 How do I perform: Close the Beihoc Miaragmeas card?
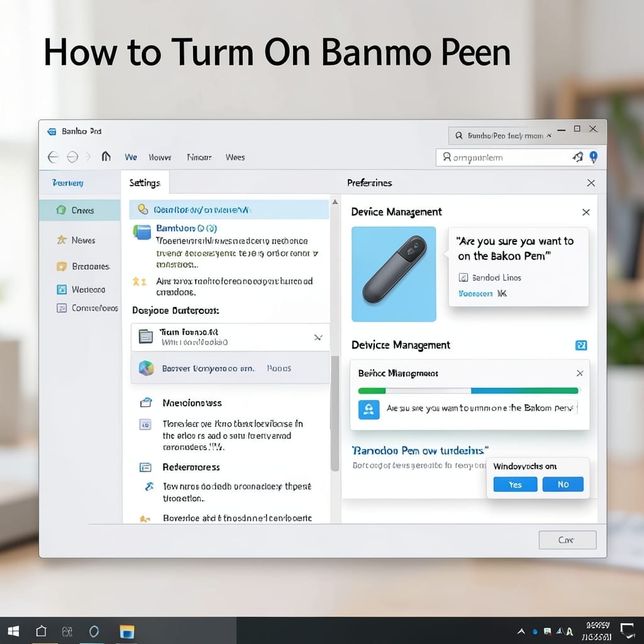[580, 374]
